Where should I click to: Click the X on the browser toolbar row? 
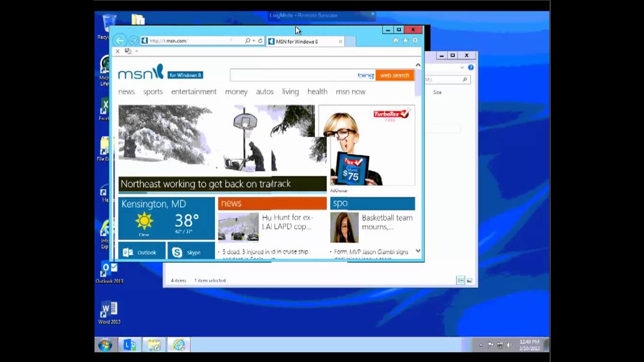coord(118,51)
